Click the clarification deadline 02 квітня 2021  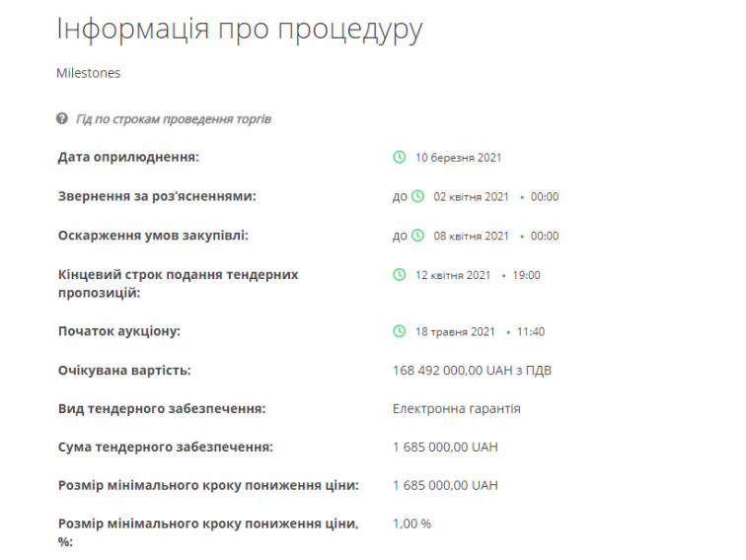point(471,196)
